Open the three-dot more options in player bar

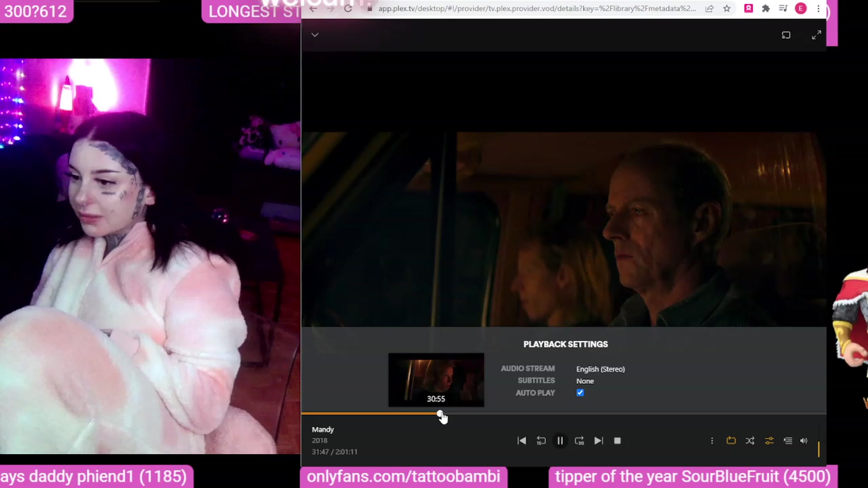click(x=712, y=441)
